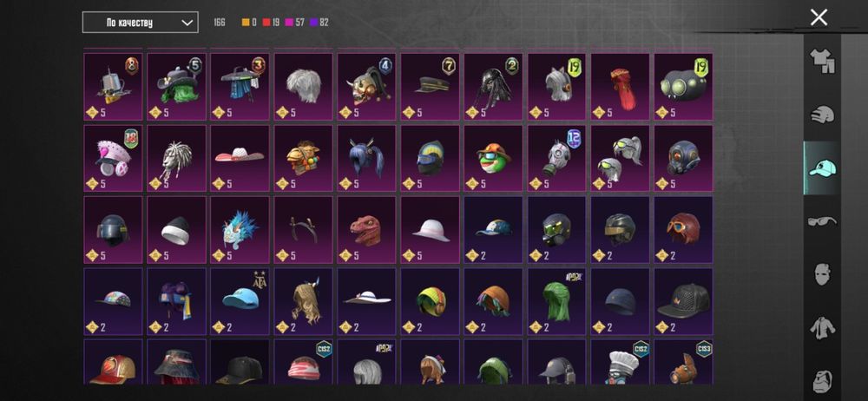Screen dimensions: 868x401
Task: Choose the white beanie with black top
Action: tap(176, 230)
